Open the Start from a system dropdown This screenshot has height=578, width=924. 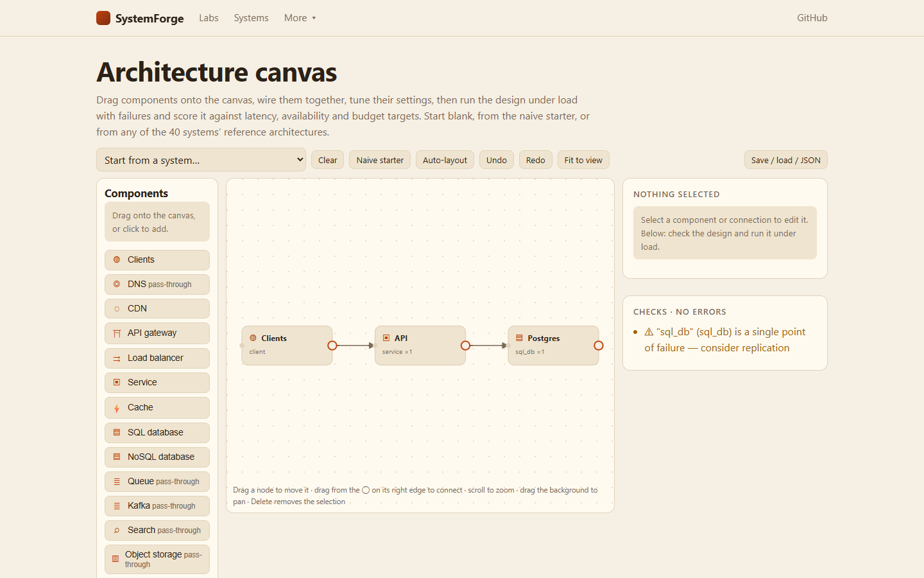(201, 160)
